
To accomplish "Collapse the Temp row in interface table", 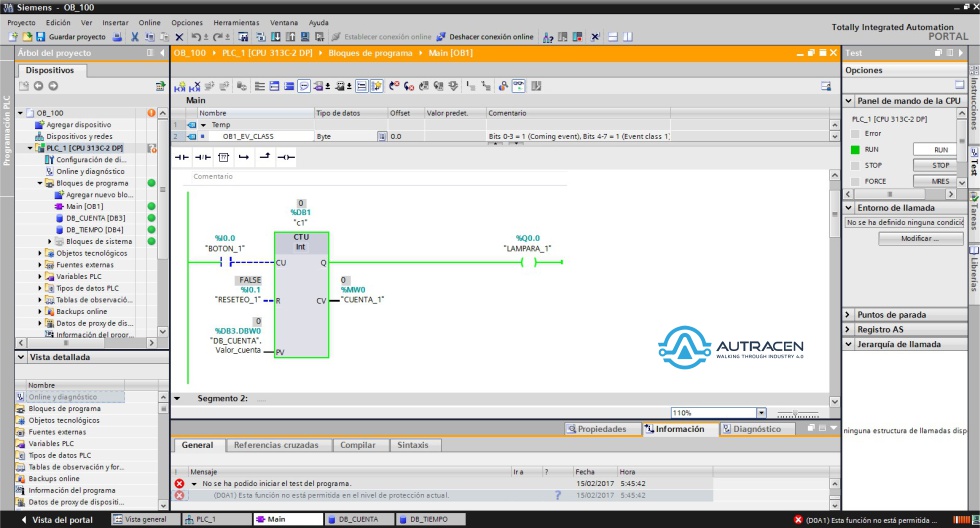I will click(x=203, y=125).
